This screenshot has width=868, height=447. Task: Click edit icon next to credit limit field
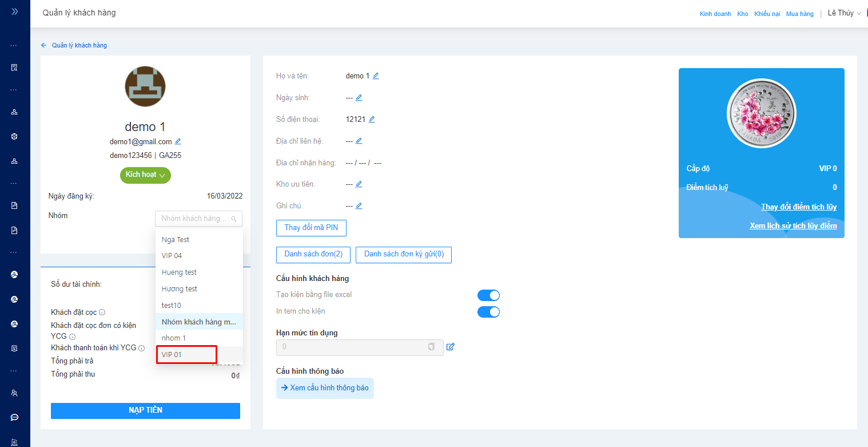pos(450,347)
